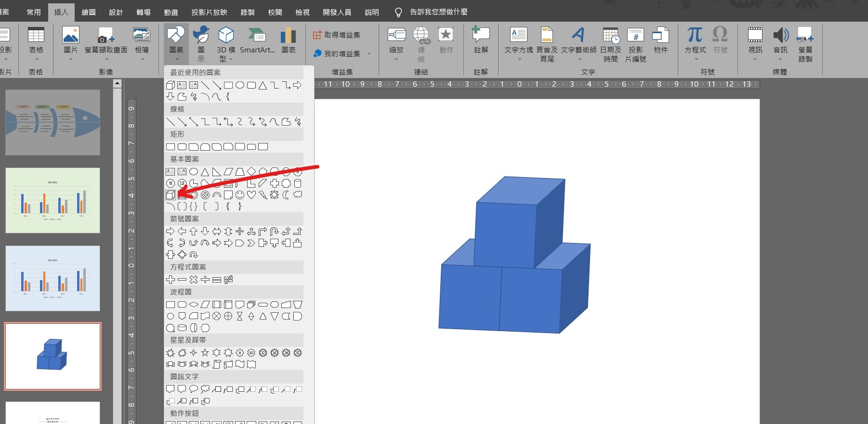
Task: Select the blue-background bar chart slide thumbnail
Action: (x=53, y=278)
